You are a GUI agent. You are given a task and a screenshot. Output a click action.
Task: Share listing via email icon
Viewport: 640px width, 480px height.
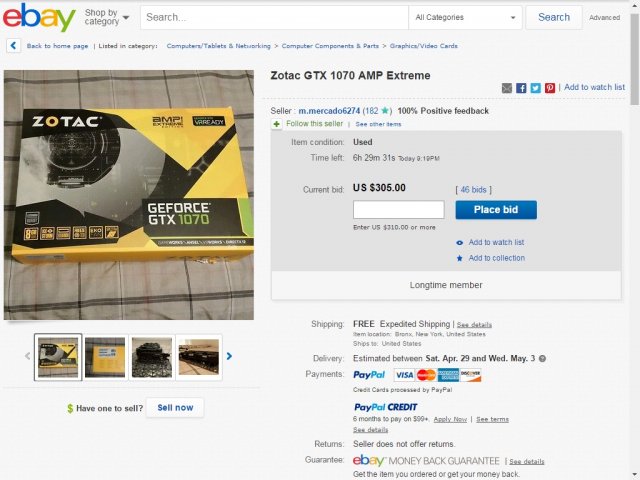pos(507,88)
